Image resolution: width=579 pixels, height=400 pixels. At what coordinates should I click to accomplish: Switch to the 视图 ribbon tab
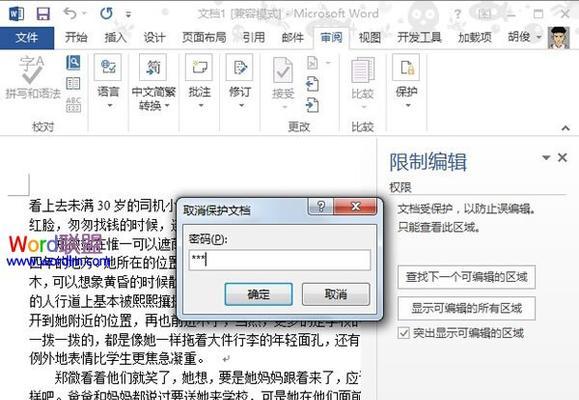pos(370,37)
